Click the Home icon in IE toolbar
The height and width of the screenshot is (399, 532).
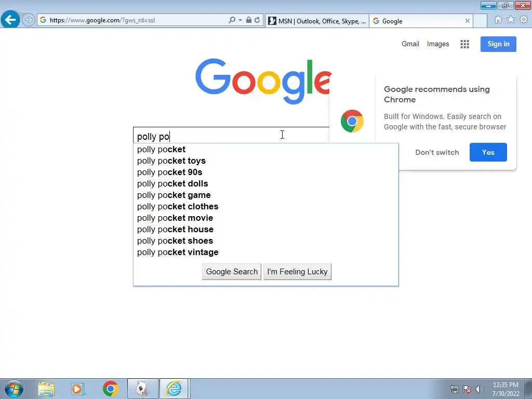tap(498, 20)
